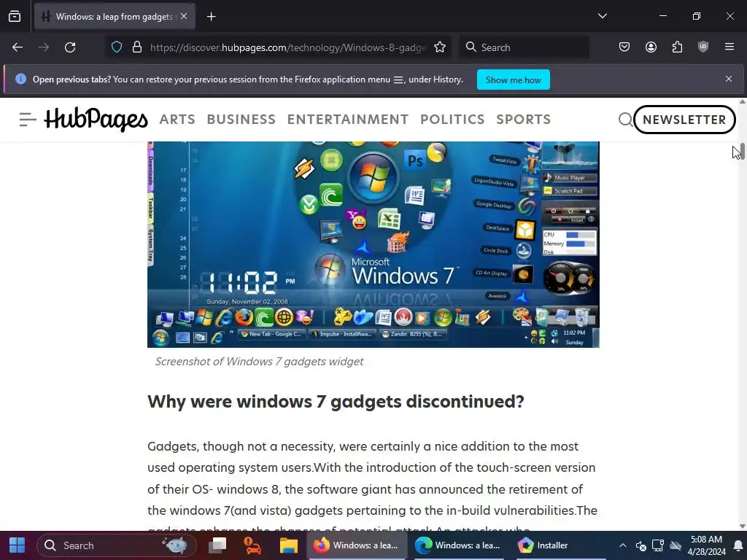The width and height of the screenshot is (747, 560).
Task: Open the notifications bell
Action: (x=738, y=545)
